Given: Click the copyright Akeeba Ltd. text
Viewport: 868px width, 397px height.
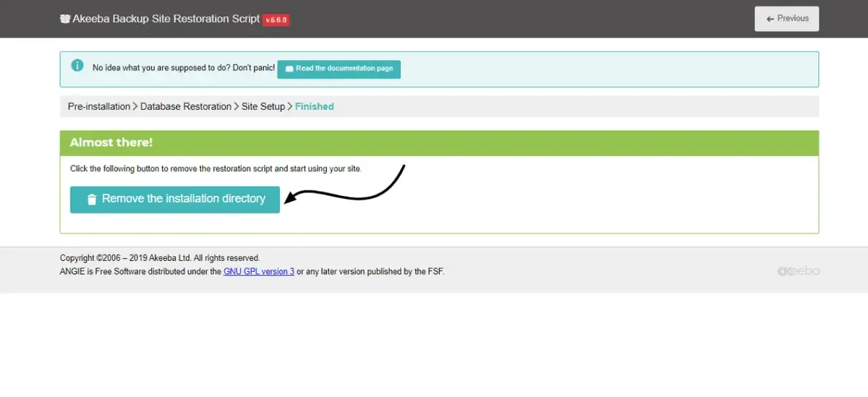Looking at the screenshot, I should [160, 258].
